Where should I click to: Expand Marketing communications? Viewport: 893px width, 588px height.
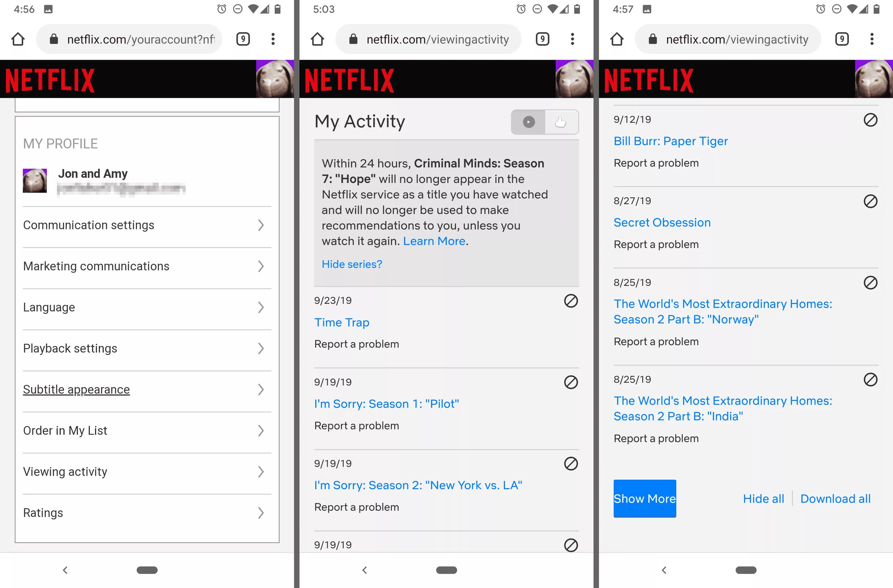tap(261, 266)
